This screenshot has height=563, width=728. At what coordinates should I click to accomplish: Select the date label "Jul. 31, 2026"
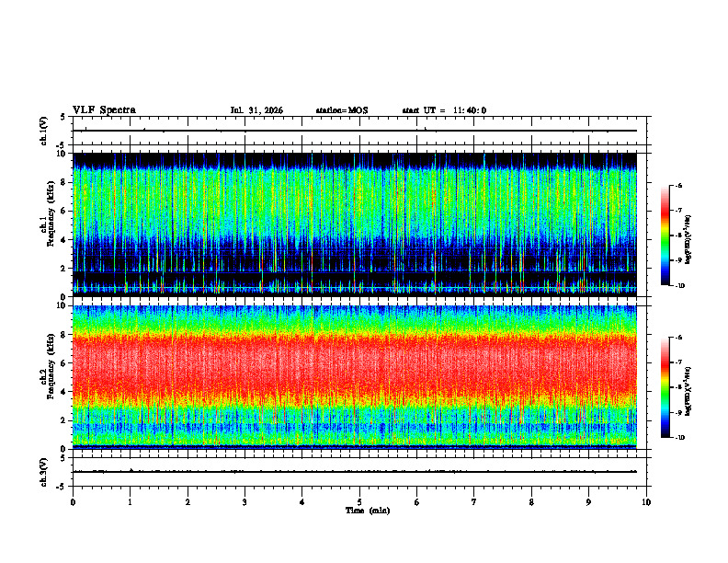pos(256,110)
